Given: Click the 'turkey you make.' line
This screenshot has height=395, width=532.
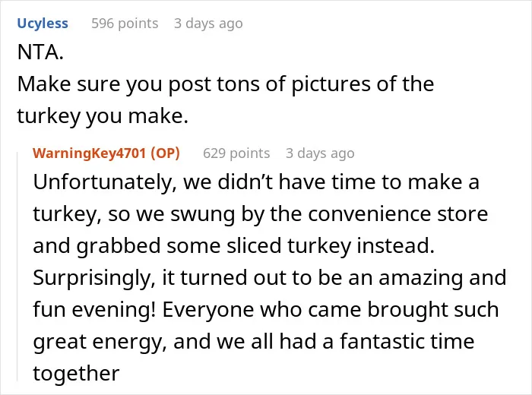Looking at the screenshot, I should click(x=103, y=116).
